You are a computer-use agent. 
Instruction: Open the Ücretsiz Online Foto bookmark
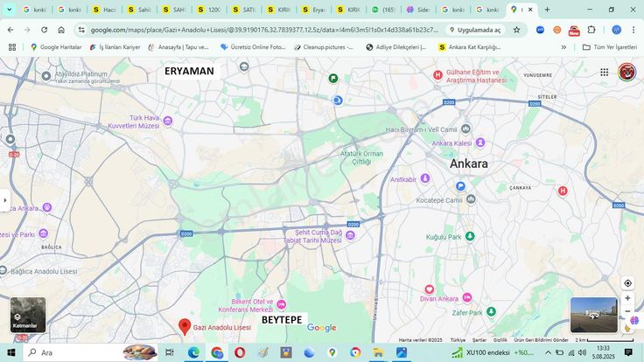point(253,47)
